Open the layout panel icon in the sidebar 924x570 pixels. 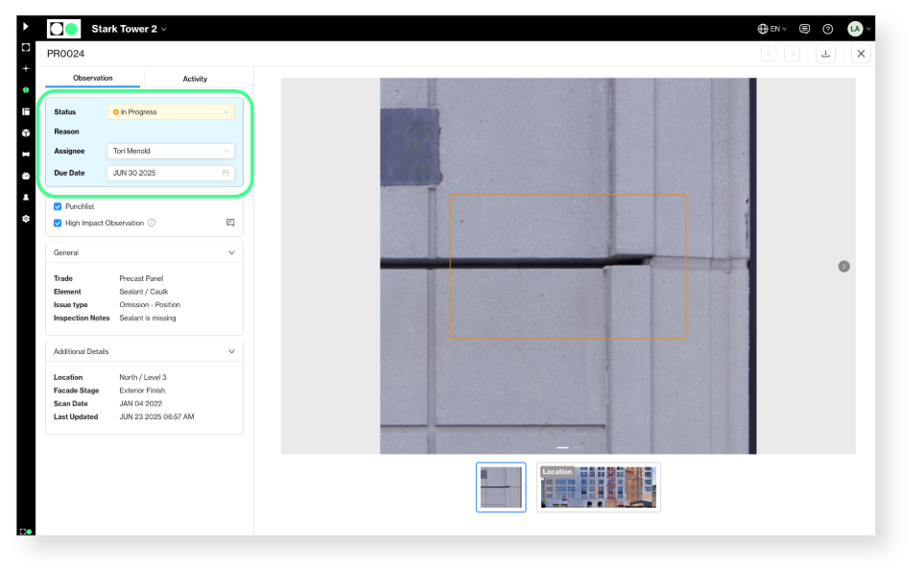pyautogui.click(x=26, y=111)
